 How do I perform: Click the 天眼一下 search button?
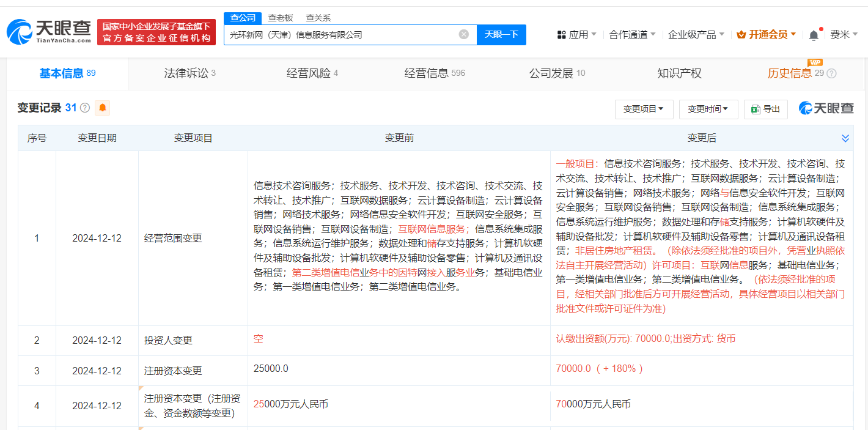501,35
